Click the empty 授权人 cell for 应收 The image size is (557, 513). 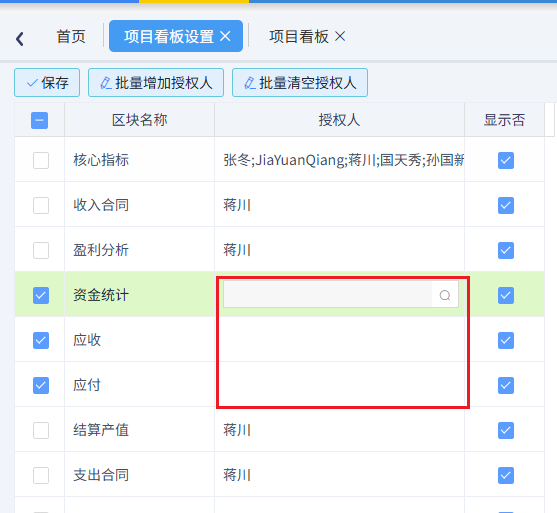point(339,340)
